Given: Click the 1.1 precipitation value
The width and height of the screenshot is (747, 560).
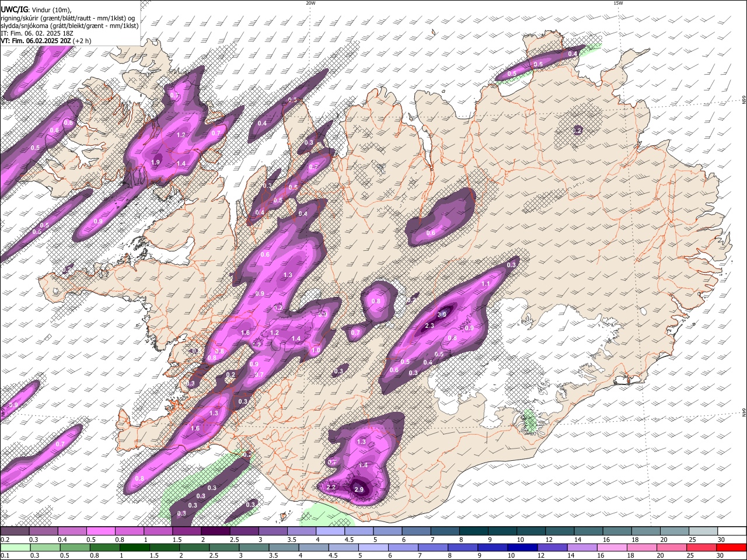Looking at the screenshot, I should 486,283.
